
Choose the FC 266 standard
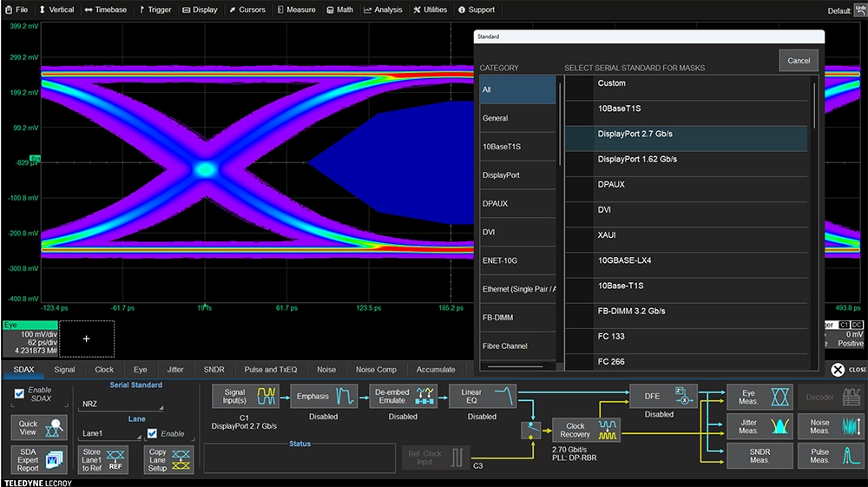(686, 363)
